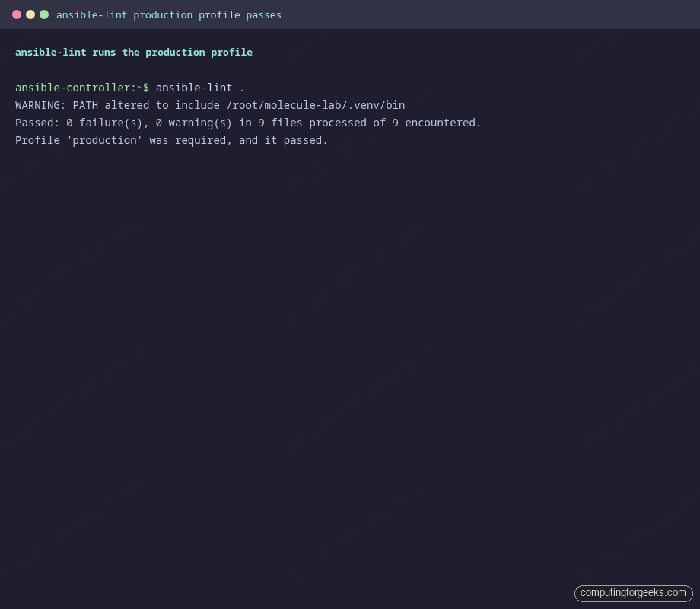Open the computingforgeeks.com watermark link
The height and width of the screenshot is (609, 700).
point(633,593)
